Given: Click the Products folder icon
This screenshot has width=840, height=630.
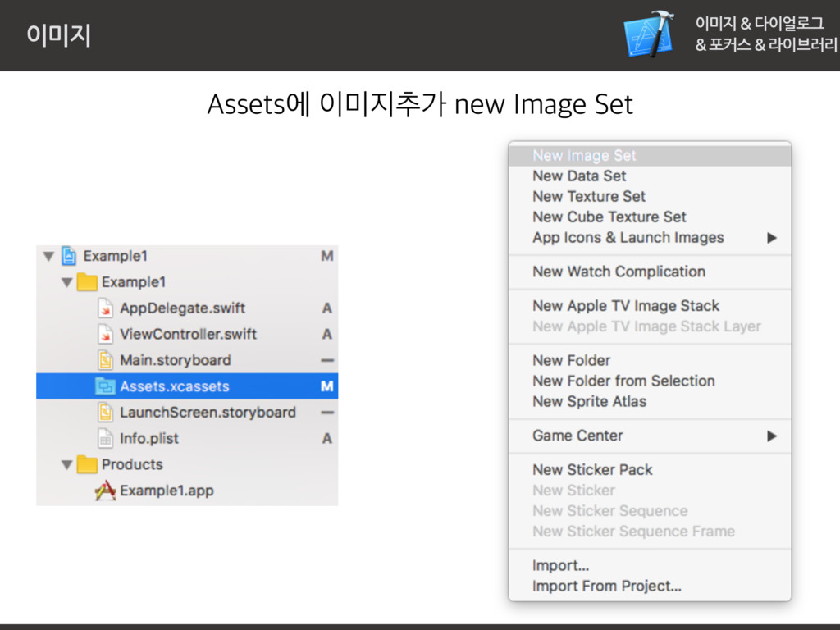Looking at the screenshot, I should tap(87, 465).
